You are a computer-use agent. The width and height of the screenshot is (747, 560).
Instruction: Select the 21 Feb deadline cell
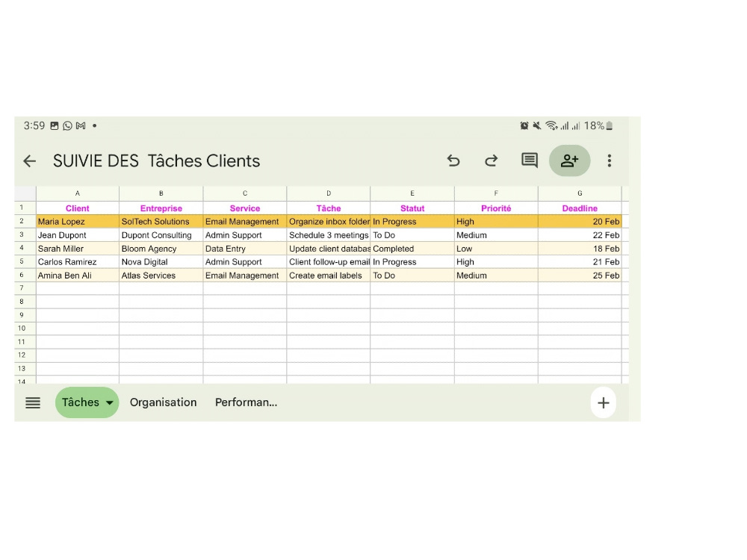[580, 262]
